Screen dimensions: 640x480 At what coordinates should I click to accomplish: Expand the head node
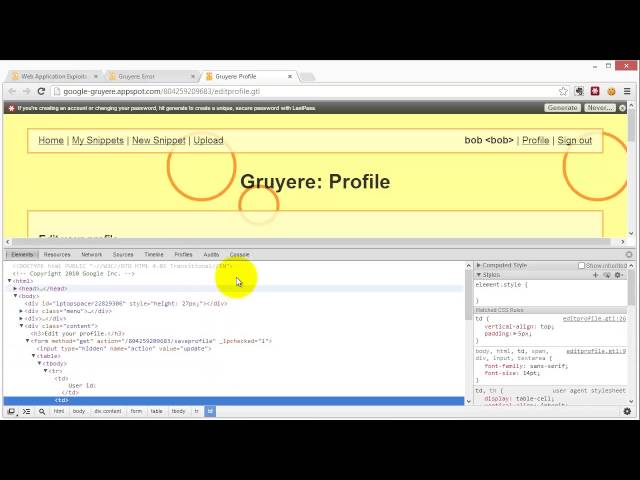(16, 289)
